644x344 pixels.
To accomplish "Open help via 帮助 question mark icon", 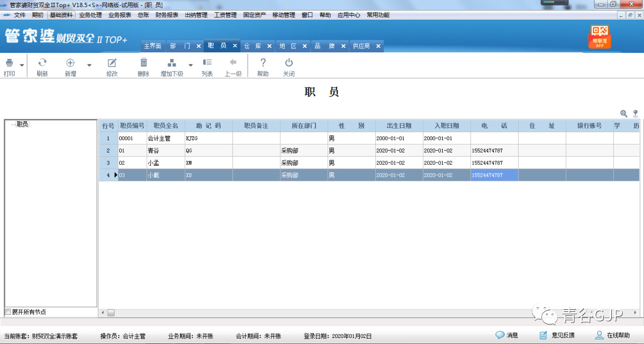I will [263, 63].
